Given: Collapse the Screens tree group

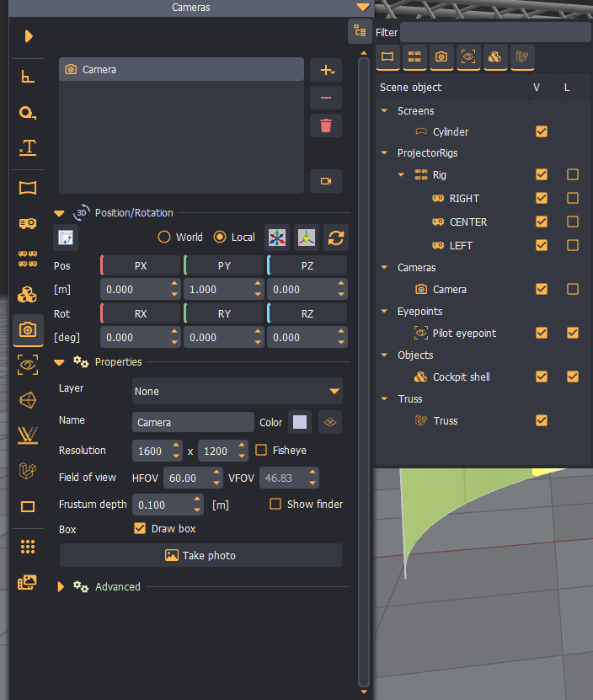Looking at the screenshot, I should click(x=384, y=110).
